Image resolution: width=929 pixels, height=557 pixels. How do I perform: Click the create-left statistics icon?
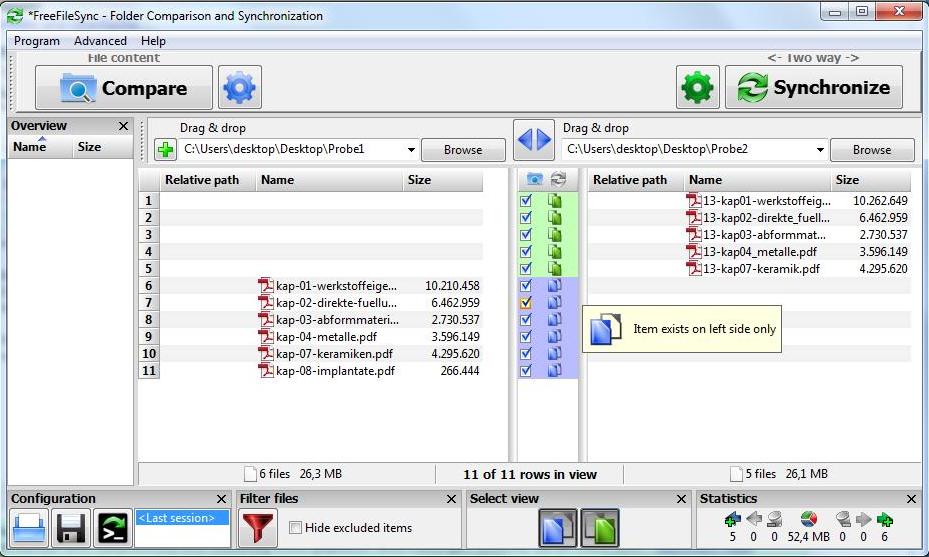point(732,519)
